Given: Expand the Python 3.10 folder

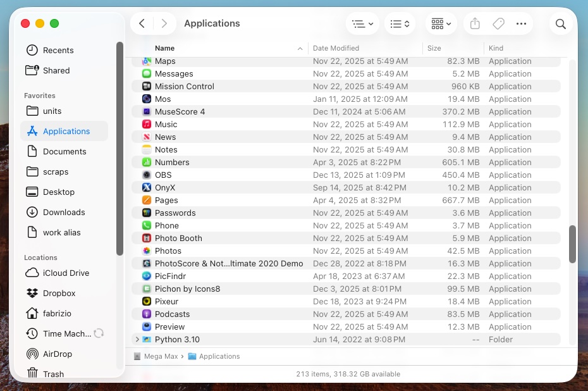Looking at the screenshot, I should tap(137, 339).
